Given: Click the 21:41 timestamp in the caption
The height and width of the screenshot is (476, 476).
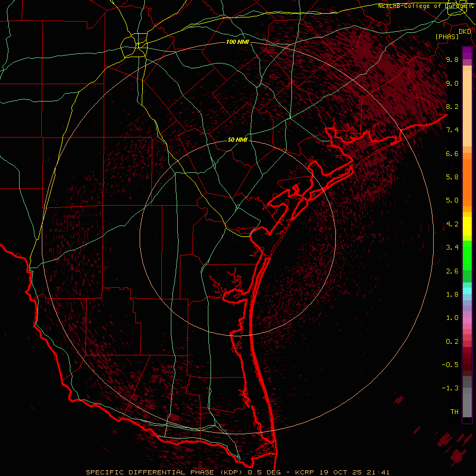Looking at the screenshot, I should pyautogui.click(x=377, y=472).
